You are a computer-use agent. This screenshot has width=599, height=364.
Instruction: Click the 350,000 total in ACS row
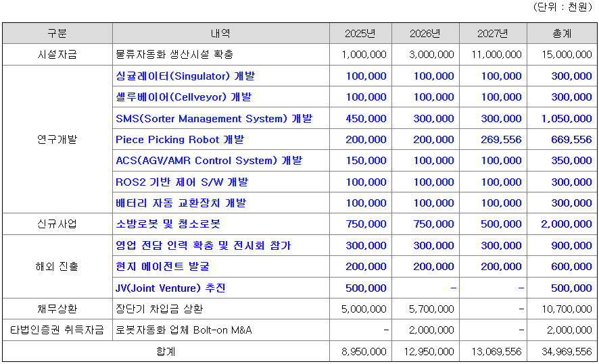pos(571,160)
